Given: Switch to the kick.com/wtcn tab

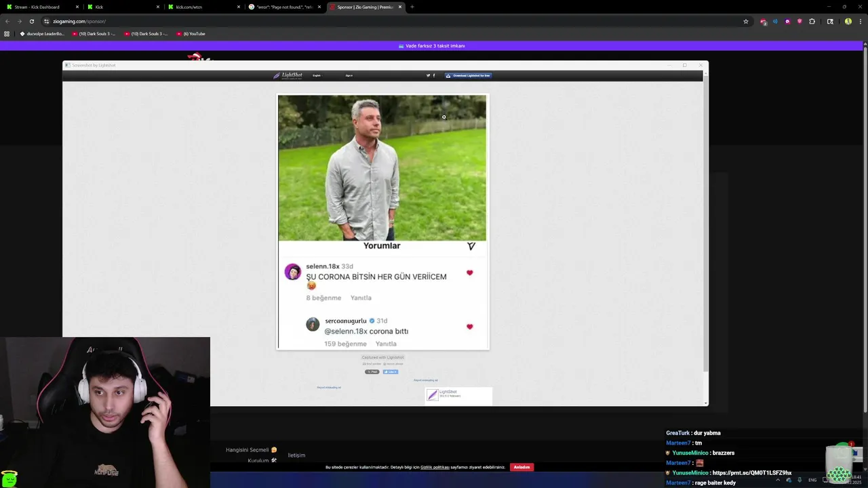Looking at the screenshot, I should (203, 7).
